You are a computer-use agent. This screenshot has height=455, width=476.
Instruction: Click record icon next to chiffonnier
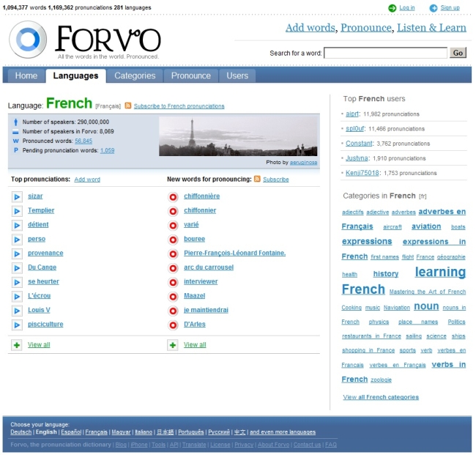pos(173,211)
